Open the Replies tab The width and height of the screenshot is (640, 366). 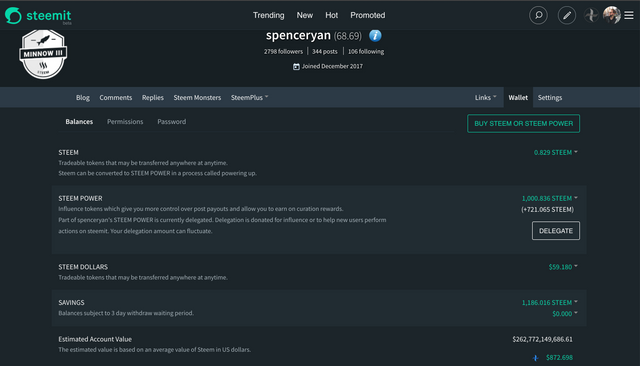tap(153, 98)
